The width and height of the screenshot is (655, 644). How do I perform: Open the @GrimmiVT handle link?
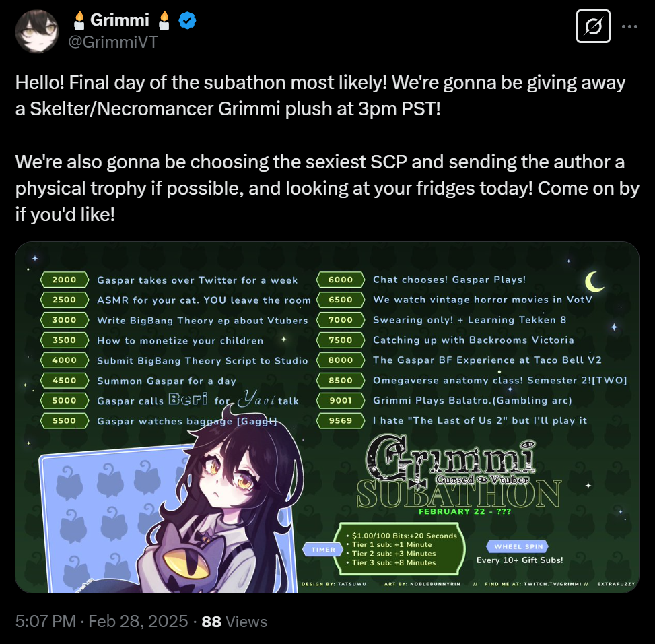[x=113, y=42]
